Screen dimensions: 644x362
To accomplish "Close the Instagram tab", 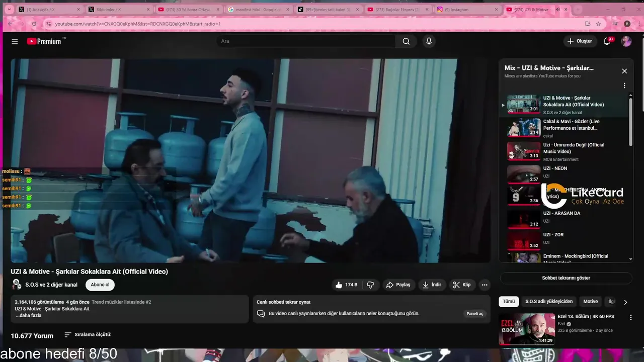I will (496, 10).
